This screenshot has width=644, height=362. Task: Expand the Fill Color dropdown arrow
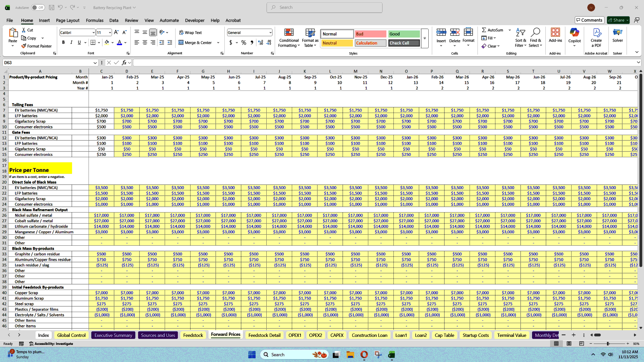[112, 43]
